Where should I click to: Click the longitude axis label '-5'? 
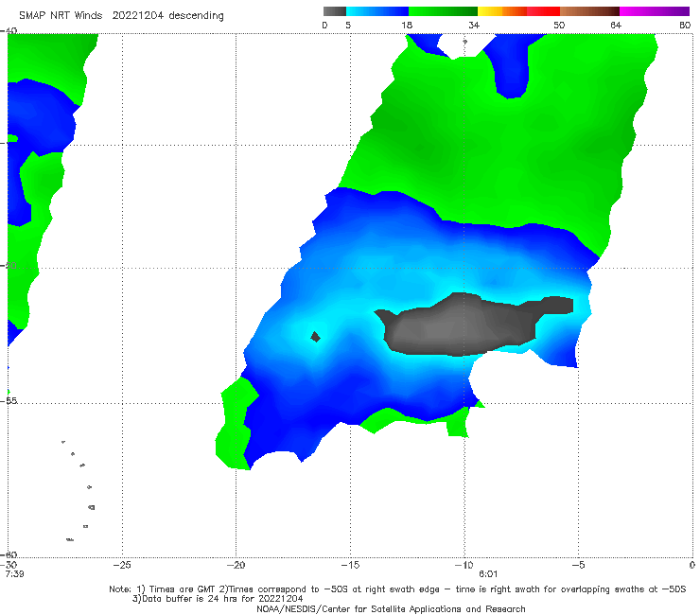578,565
